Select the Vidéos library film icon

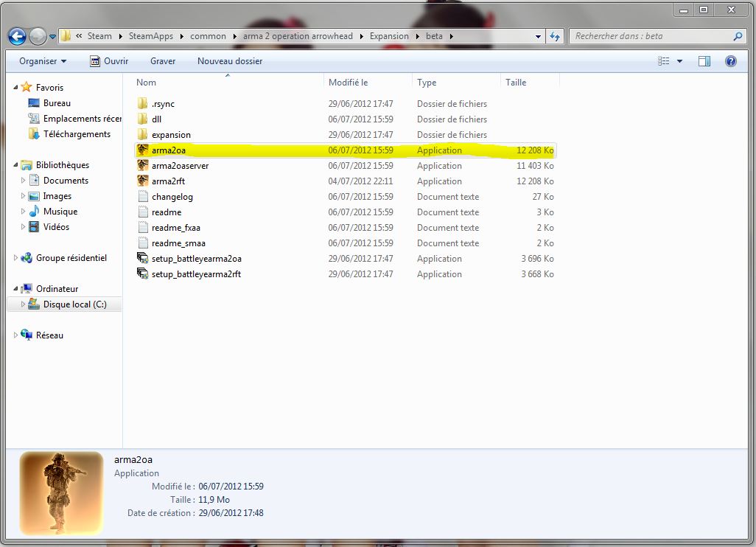coord(34,227)
